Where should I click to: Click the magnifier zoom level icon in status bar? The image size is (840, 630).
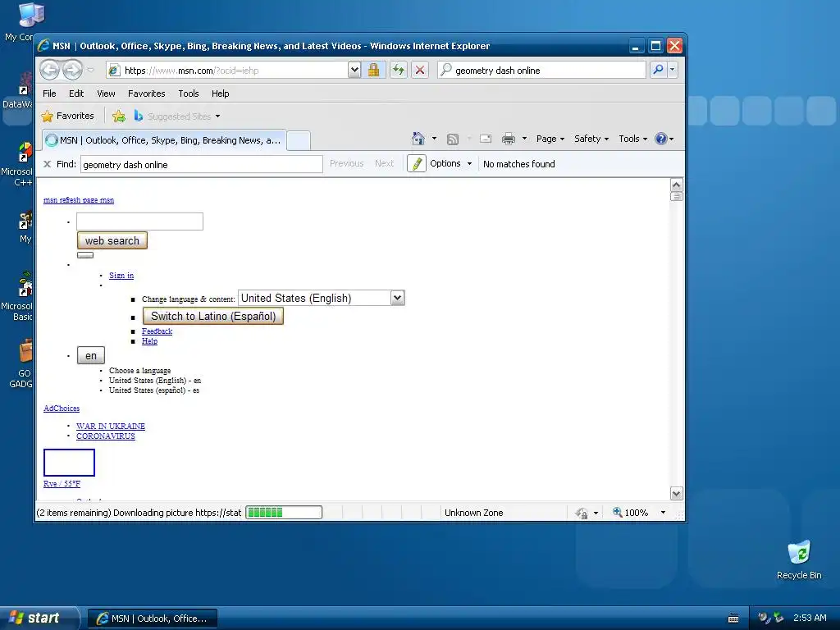(618, 512)
